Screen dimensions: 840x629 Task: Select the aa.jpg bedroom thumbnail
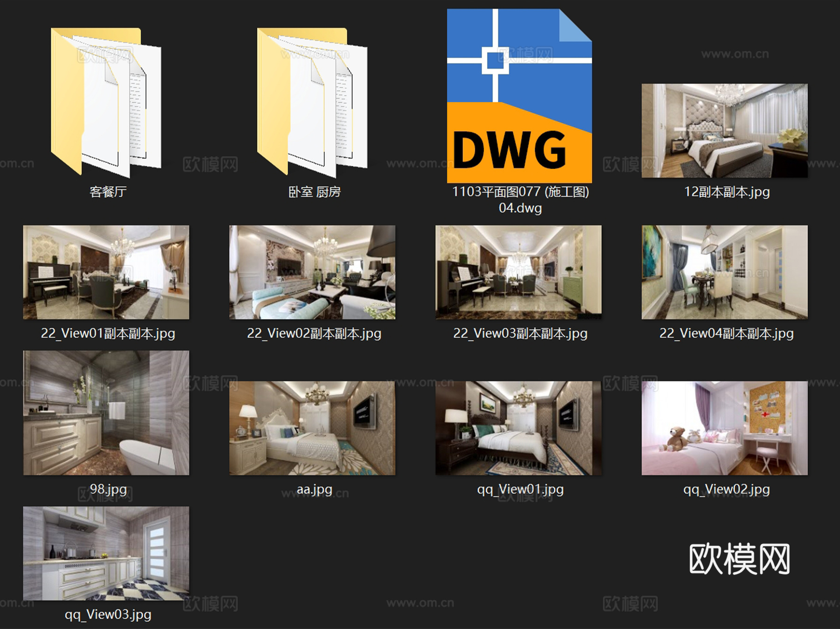click(x=312, y=428)
